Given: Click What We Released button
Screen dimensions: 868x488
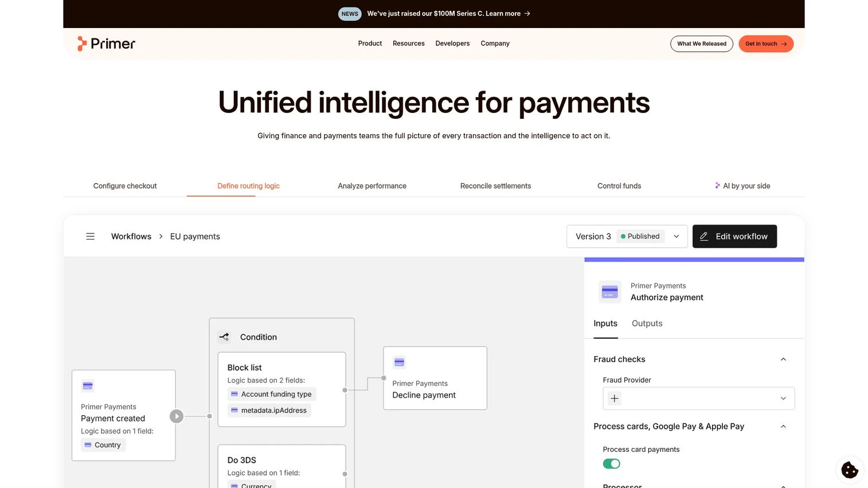Looking at the screenshot, I should point(702,44).
